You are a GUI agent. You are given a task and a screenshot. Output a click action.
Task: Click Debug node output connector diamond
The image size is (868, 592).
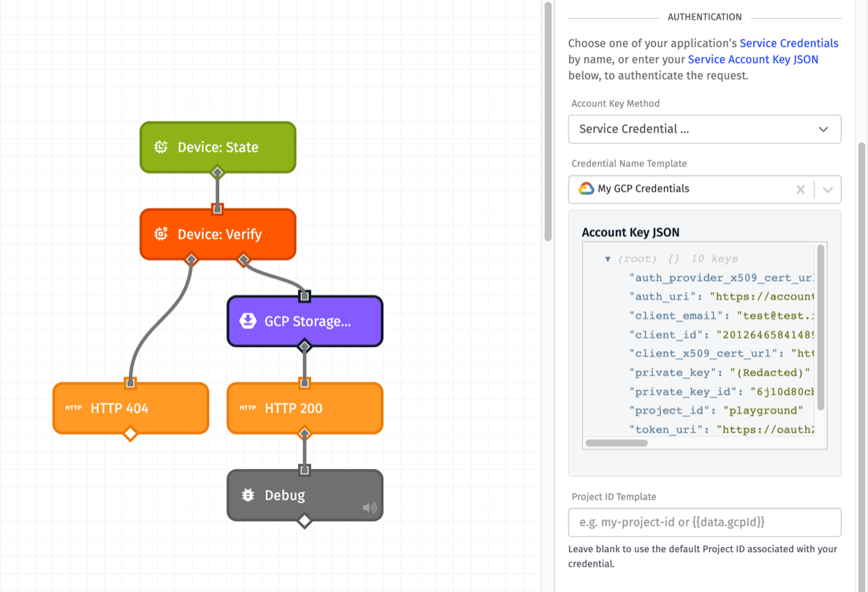pyautogui.click(x=305, y=520)
